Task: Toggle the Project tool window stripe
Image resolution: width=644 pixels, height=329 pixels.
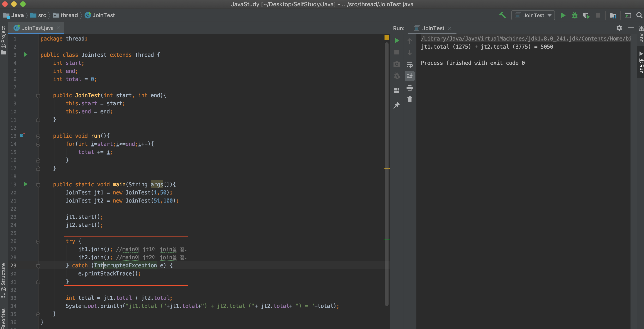Action: (x=4, y=40)
